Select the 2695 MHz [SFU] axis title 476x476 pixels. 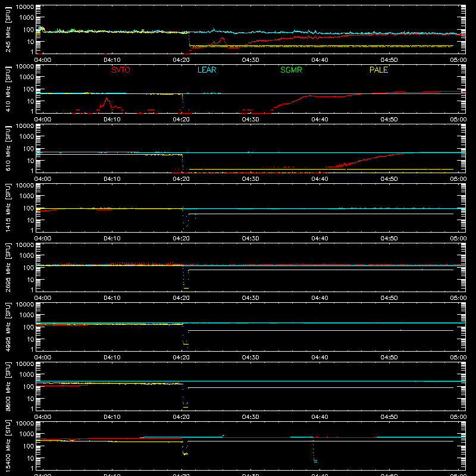tap(8, 267)
